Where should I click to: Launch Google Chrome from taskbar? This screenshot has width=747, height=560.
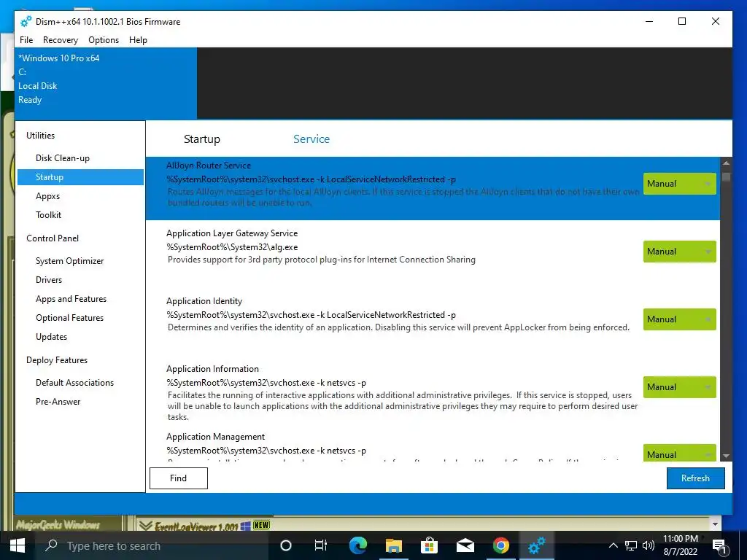(x=500, y=545)
